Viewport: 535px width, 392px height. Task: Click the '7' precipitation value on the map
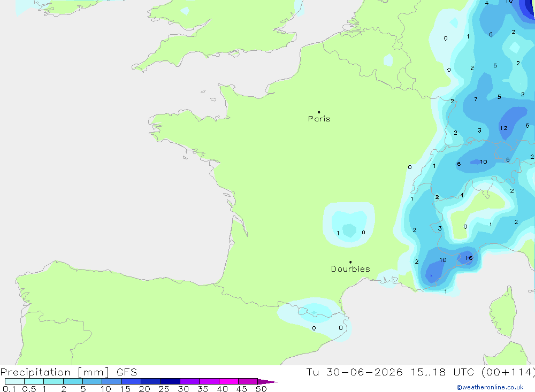click(x=476, y=99)
